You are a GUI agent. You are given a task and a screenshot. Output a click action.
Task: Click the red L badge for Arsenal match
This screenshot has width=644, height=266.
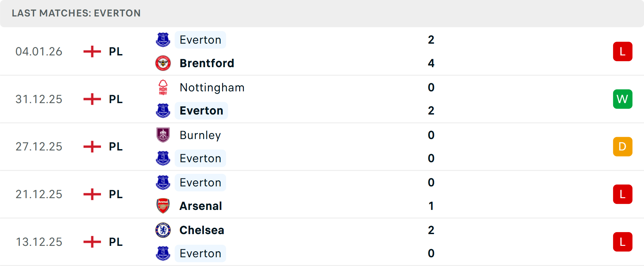click(x=623, y=194)
